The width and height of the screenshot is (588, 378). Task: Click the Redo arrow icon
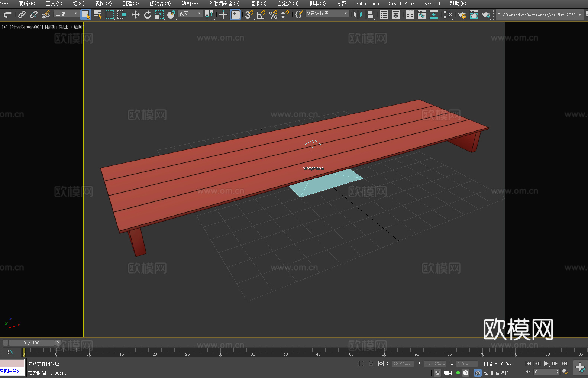point(7,14)
